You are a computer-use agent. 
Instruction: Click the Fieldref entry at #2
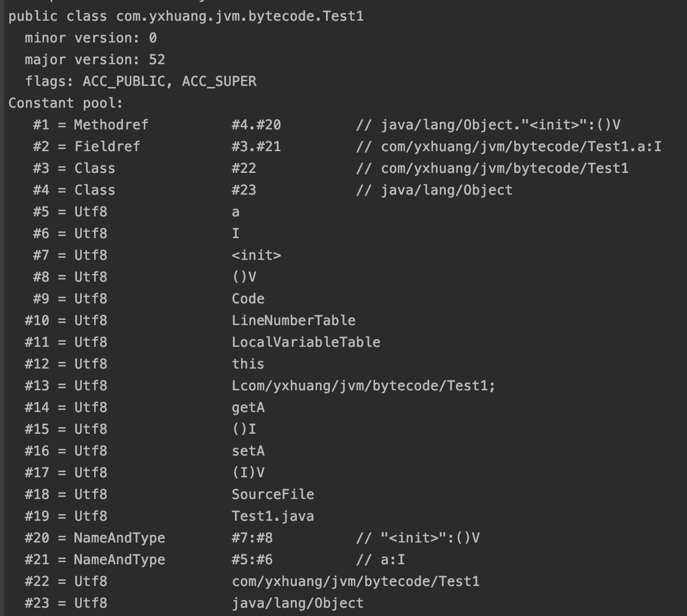(x=107, y=147)
